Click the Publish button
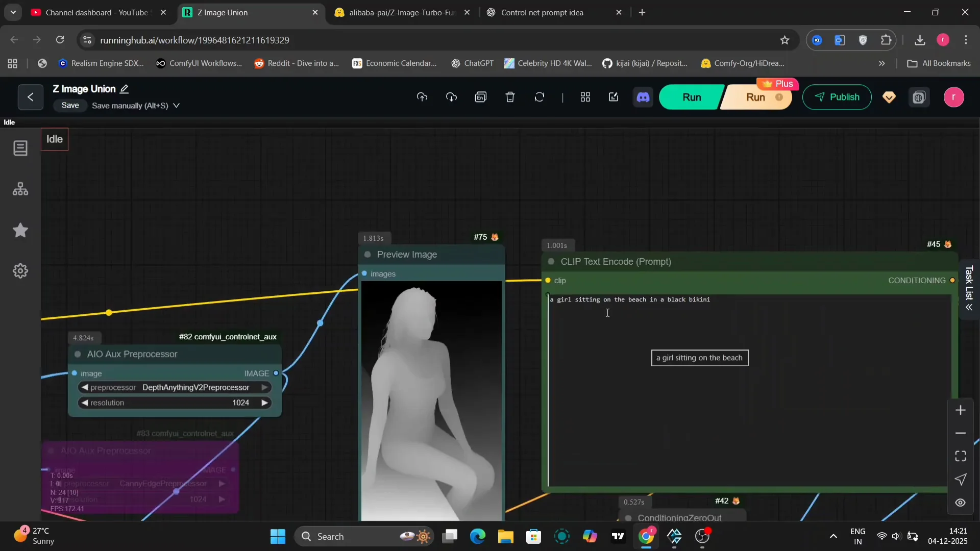Image resolution: width=980 pixels, height=551 pixels. coord(837,97)
